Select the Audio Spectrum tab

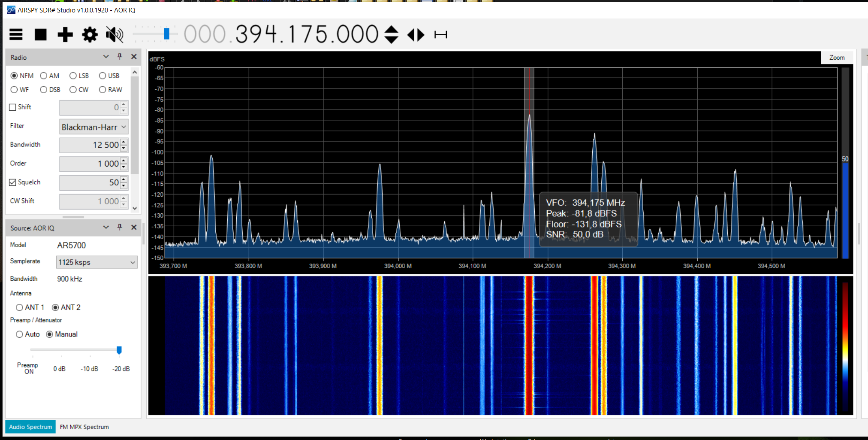point(30,427)
